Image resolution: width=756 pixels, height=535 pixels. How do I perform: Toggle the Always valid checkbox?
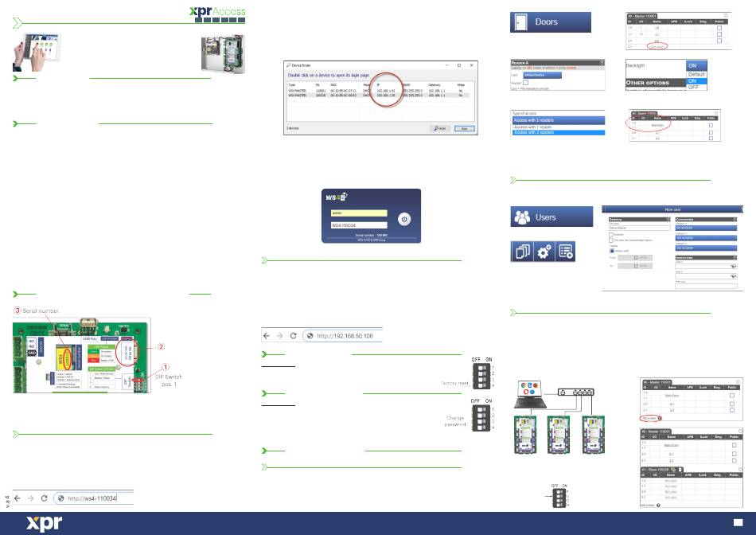click(612, 251)
